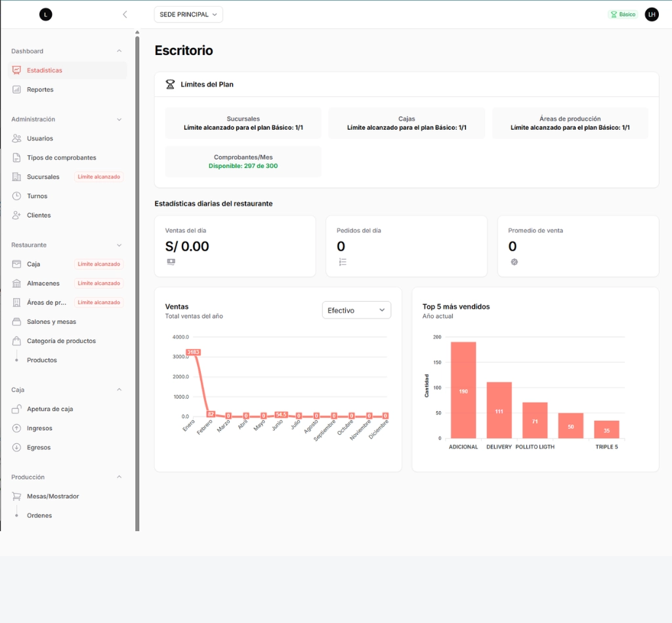This screenshot has height=623, width=672.
Task: Open the Efectivo payment method dropdown
Action: click(356, 310)
